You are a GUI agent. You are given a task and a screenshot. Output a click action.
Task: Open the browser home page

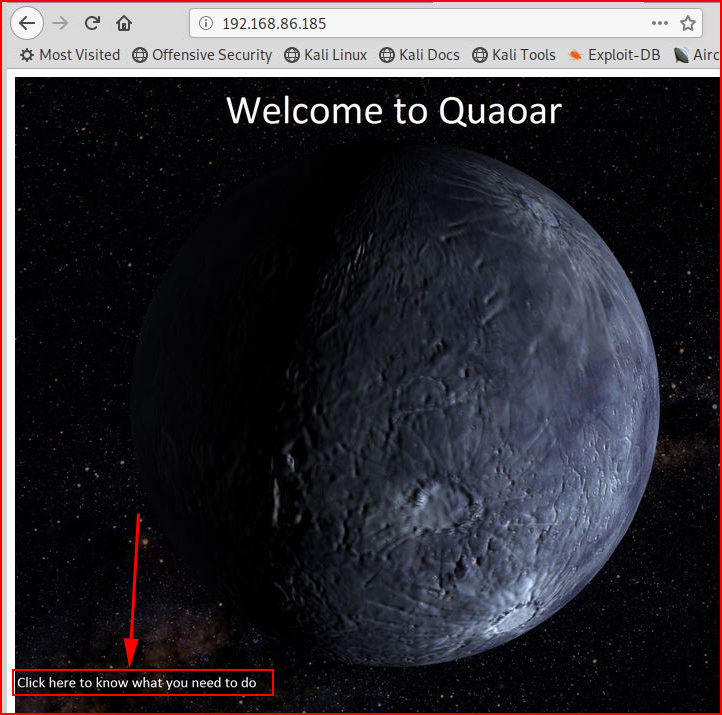(x=124, y=23)
